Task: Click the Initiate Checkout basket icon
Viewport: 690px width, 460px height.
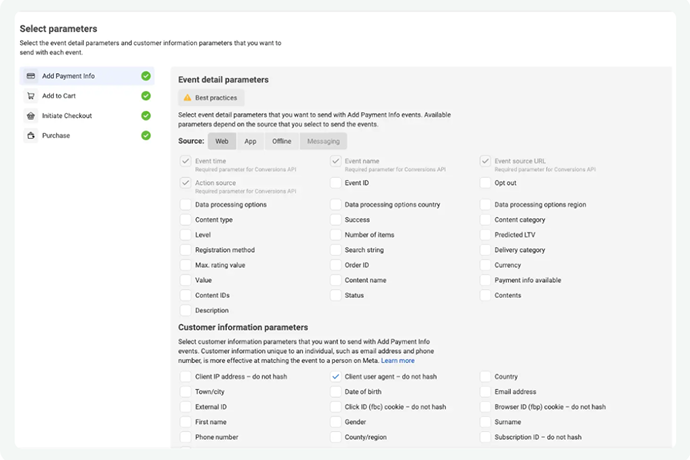Action: click(32, 116)
